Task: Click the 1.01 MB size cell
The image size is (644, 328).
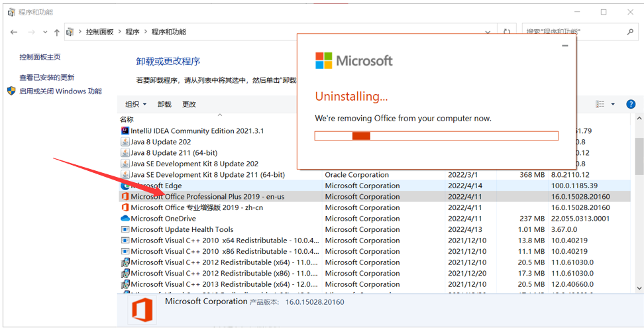Action: [531, 229]
